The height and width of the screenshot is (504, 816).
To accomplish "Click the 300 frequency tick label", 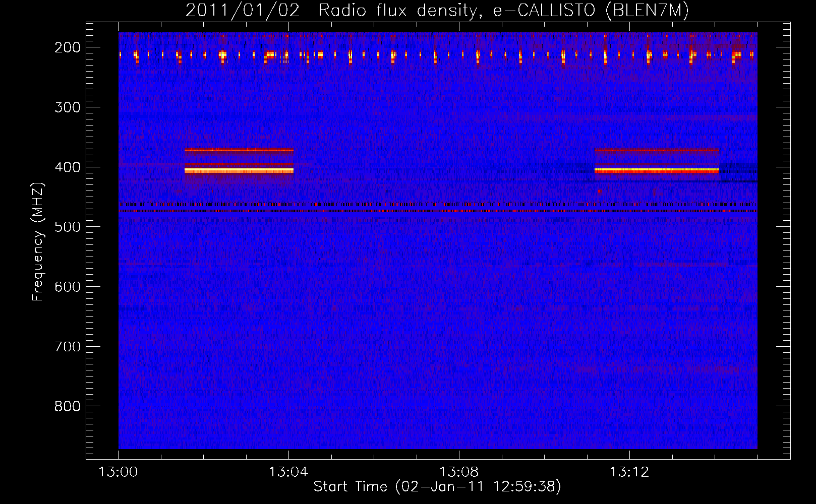I will [68, 107].
